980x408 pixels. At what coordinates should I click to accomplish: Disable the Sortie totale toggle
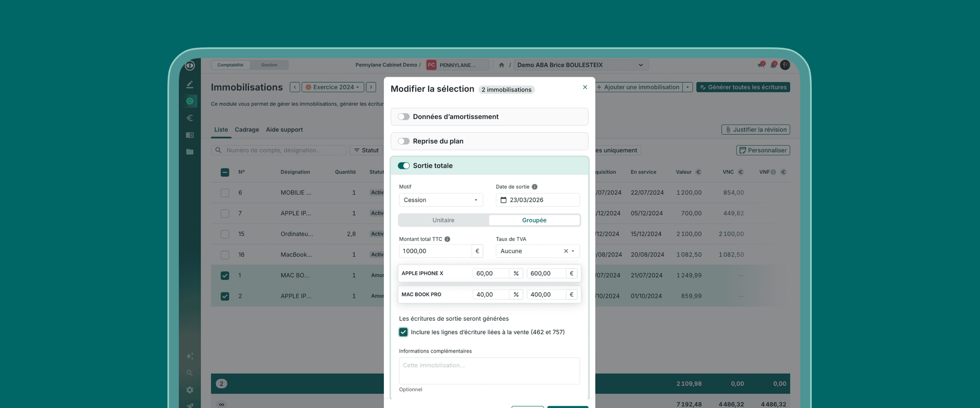pyautogui.click(x=403, y=166)
